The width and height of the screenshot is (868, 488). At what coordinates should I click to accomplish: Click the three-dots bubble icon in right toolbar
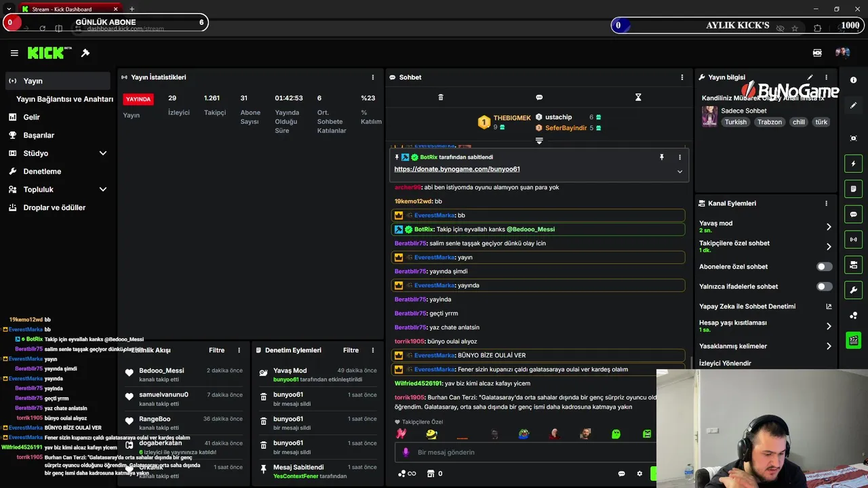(853, 315)
